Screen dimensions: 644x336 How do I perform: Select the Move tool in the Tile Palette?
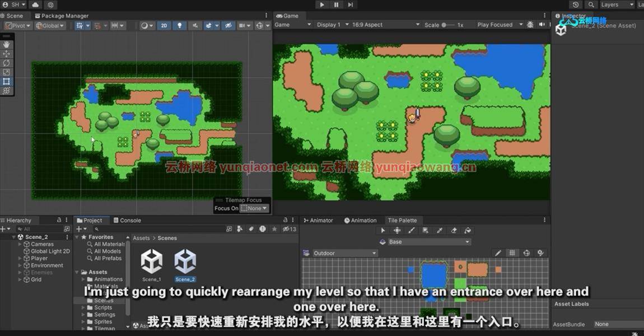point(398,230)
